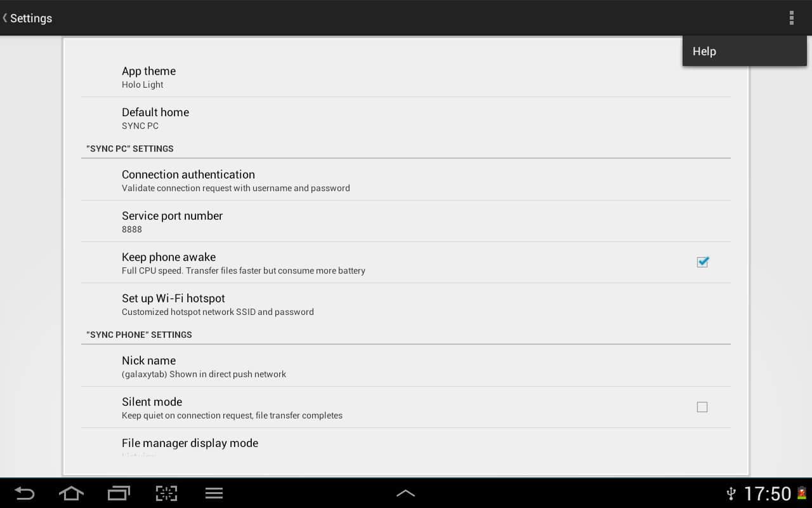Open Set up Wi-Fi hotspot
812x508 pixels.
click(406, 304)
